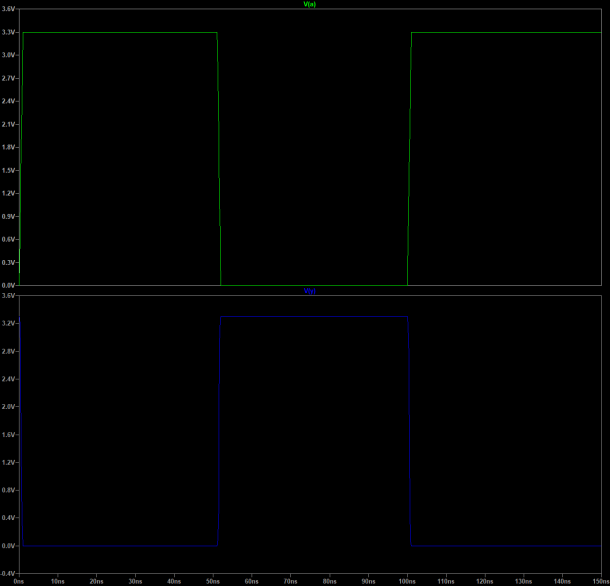Screen dimensions: 610x586
Task: Click the 120ns label on time axis
Action: [x=484, y=580]
